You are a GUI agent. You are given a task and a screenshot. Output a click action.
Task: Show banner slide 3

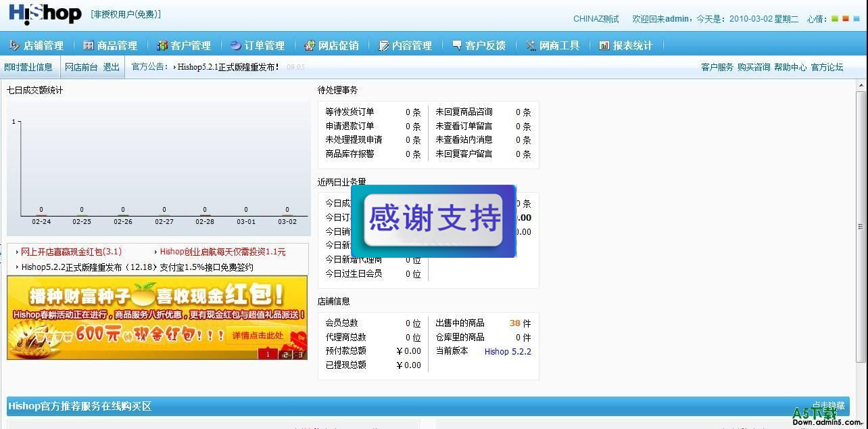tap(300, 354)
